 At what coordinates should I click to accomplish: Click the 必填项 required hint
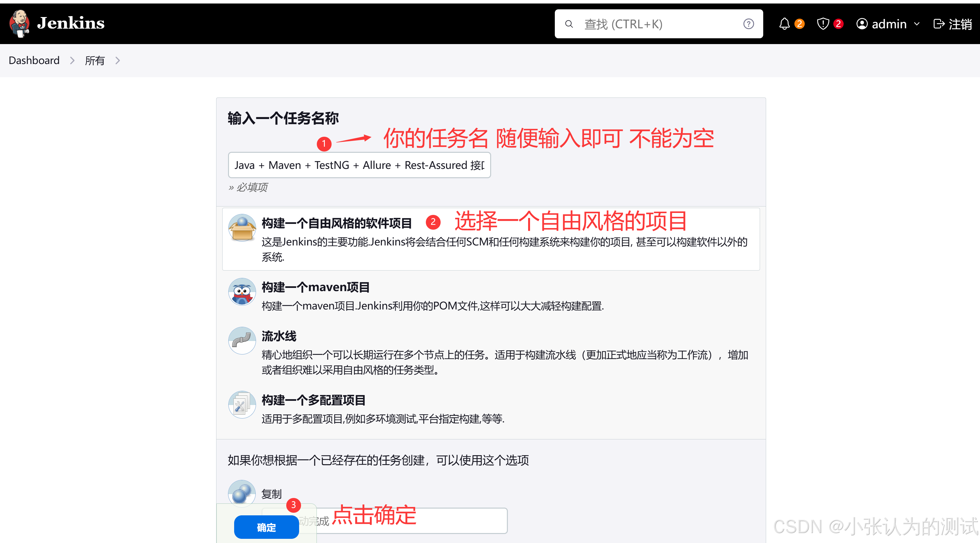[x=248, y=187]
